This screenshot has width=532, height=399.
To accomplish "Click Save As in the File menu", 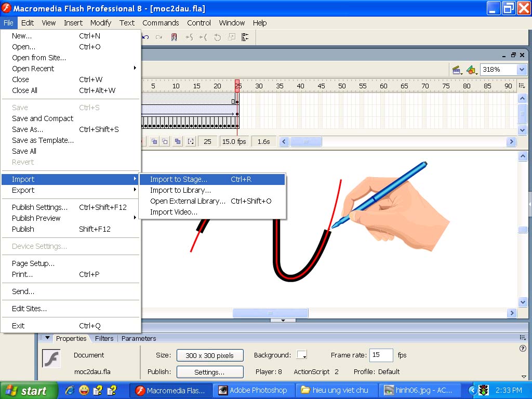I will [71, 129].
